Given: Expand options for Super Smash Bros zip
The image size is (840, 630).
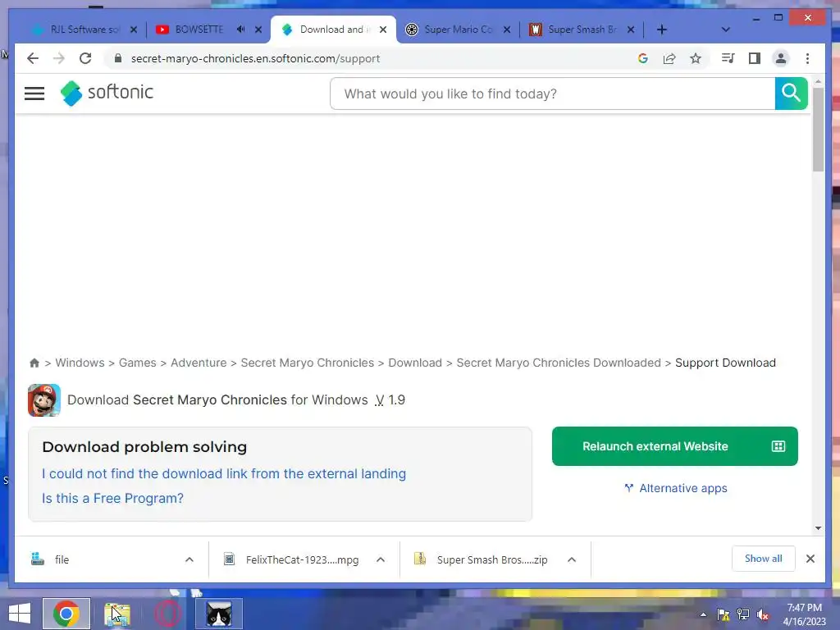Looking at the screenshot, I should pyautogui.click(x=572, y=559).
